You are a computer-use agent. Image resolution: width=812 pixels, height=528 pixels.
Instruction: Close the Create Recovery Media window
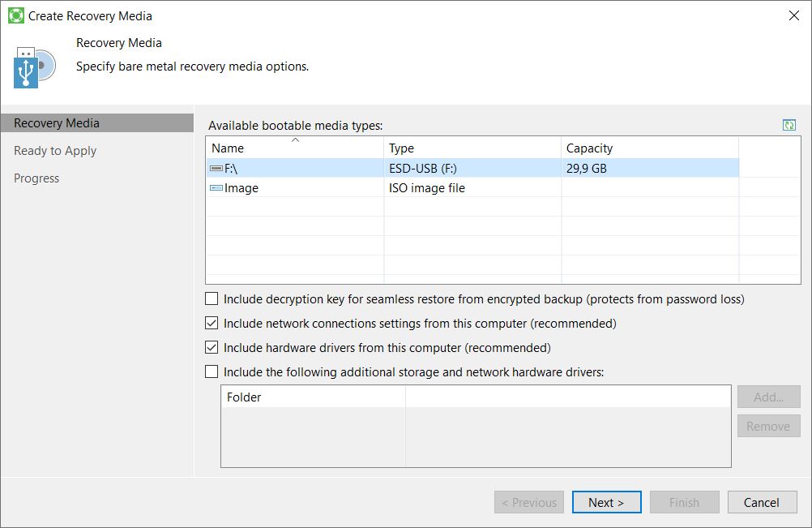[793, 15]
